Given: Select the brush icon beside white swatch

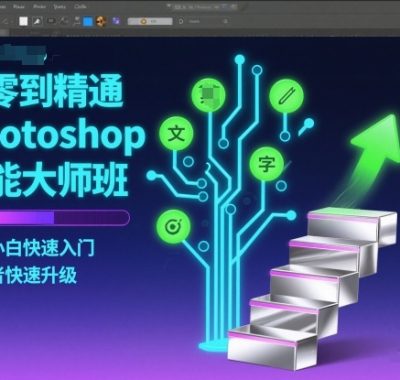Looking at the screenshot, I should tap(37, 21).
